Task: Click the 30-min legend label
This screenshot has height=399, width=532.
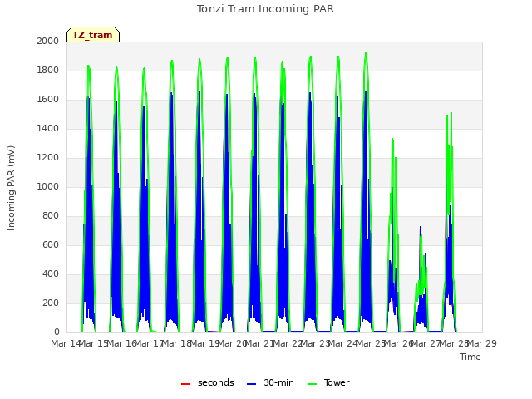Action: pyautogui.click(x=278, y=382)
